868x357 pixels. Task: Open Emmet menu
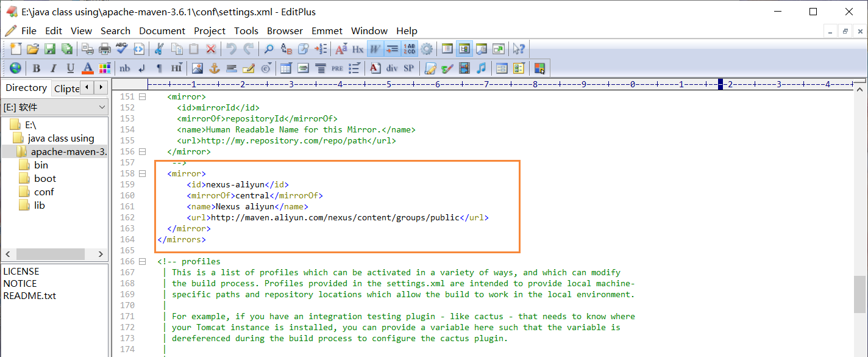pos(327,31)
